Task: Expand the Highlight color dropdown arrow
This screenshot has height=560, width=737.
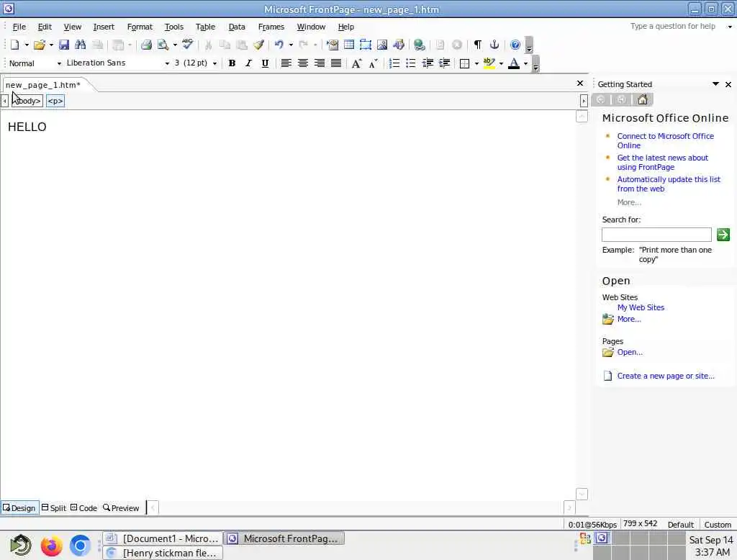Action: (501, 63)
